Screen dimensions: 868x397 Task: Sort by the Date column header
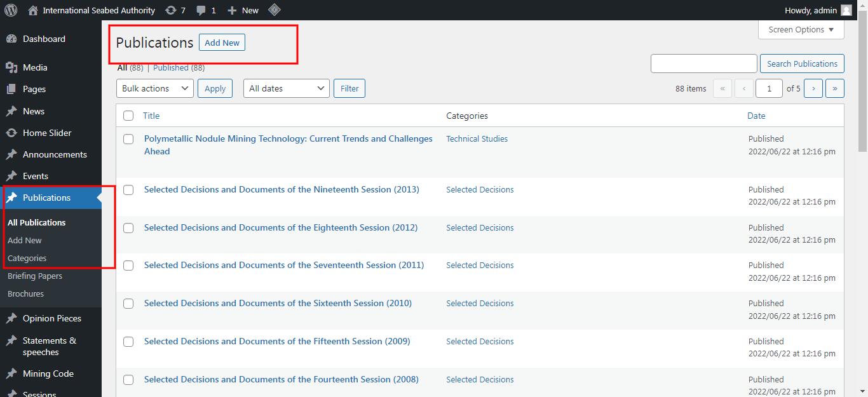[756, 116]
